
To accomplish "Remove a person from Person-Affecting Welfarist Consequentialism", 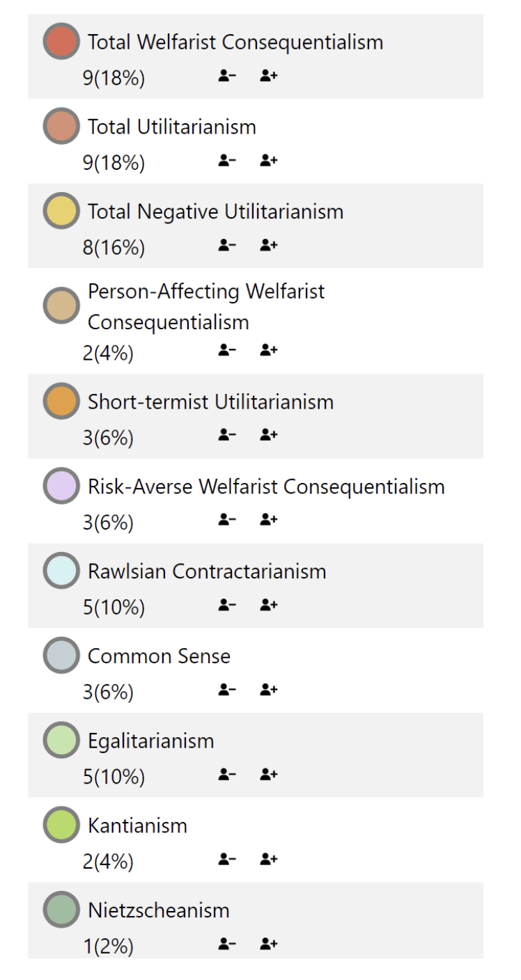I will 227,351.
